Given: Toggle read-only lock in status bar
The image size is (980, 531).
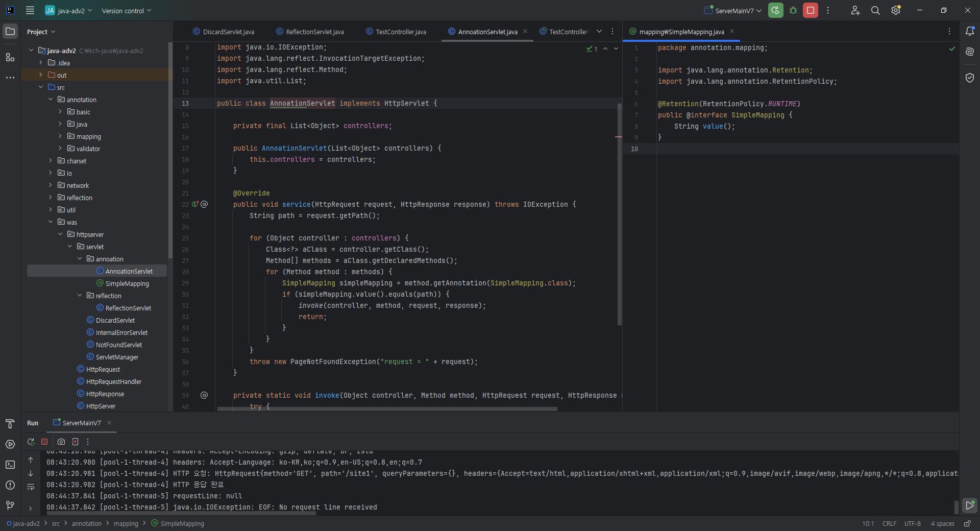Looking at the screenshot, I should click(x=967, y=523).
